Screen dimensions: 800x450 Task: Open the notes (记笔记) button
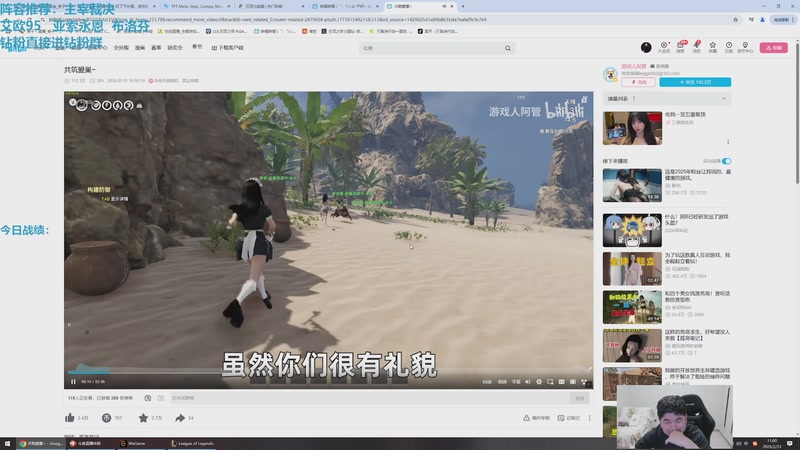(x=568, y=418)
